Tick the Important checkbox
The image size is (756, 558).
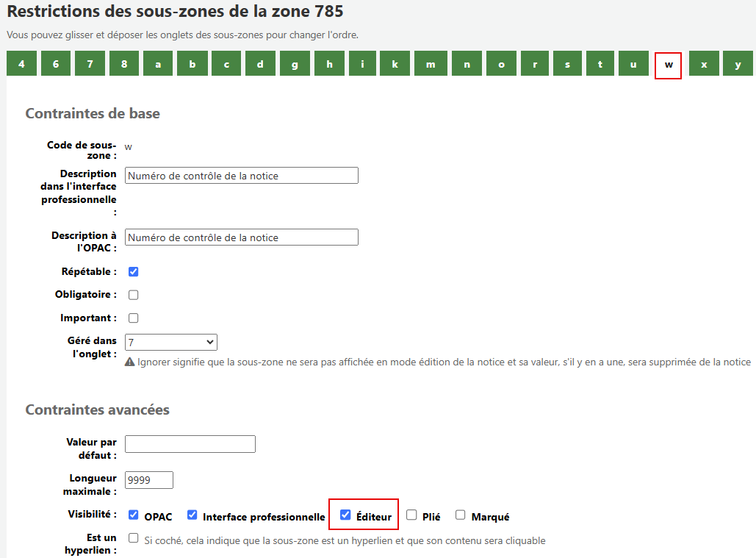tap(133, 318)
